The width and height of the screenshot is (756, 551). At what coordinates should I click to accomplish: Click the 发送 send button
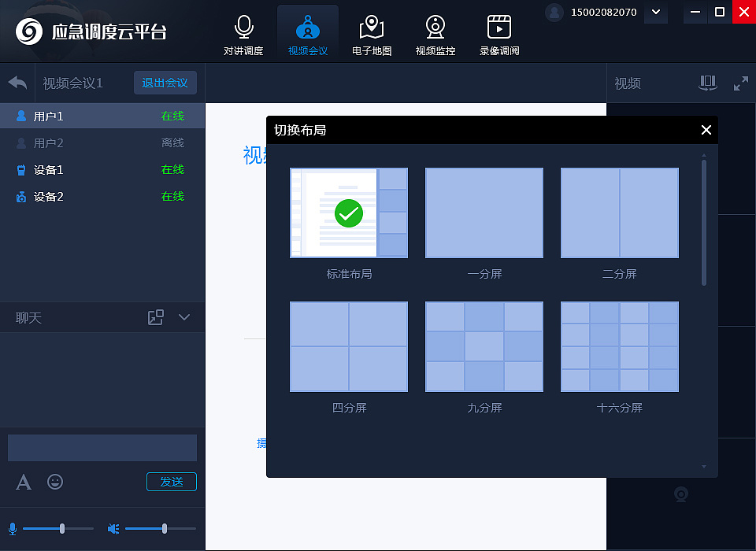[172, 482]
